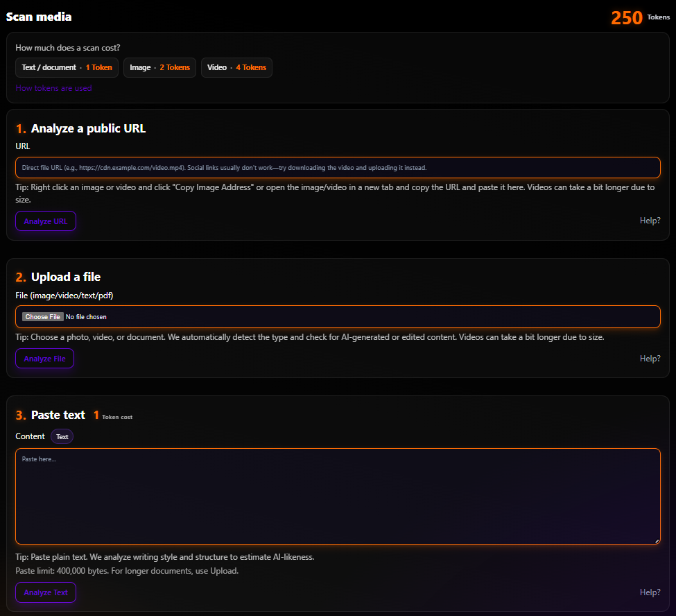This screenshot has width=676, height=616.
Task: Click the Analyze URL button
Action: [45, 221]
